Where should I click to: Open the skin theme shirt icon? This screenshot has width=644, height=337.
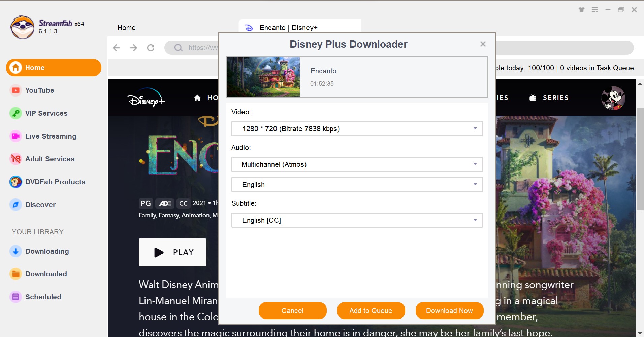(x=582, y=10)
